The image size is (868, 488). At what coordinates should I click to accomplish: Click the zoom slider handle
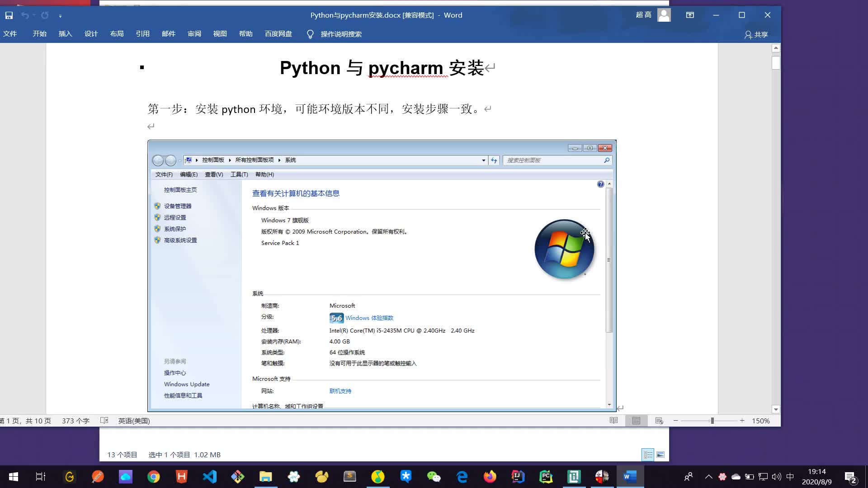point(712,421)
